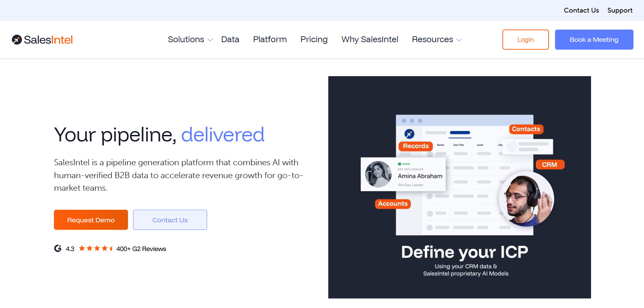
Task: Open Contact Us in top bar
Action: (x=581, y=10)
